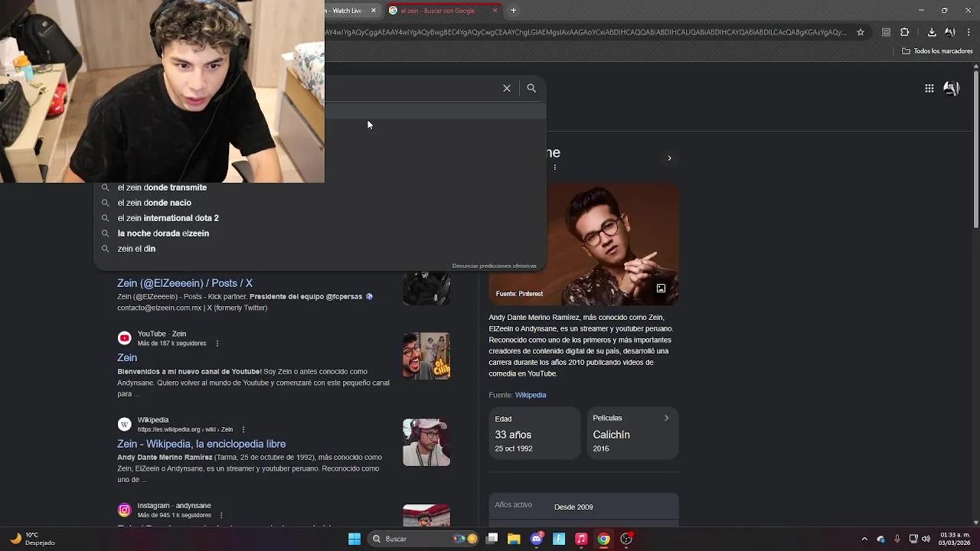The height and width of the screenshot is (551, 980).
Task: Show hidden system tray icons
Action: [x=864, y=539]
